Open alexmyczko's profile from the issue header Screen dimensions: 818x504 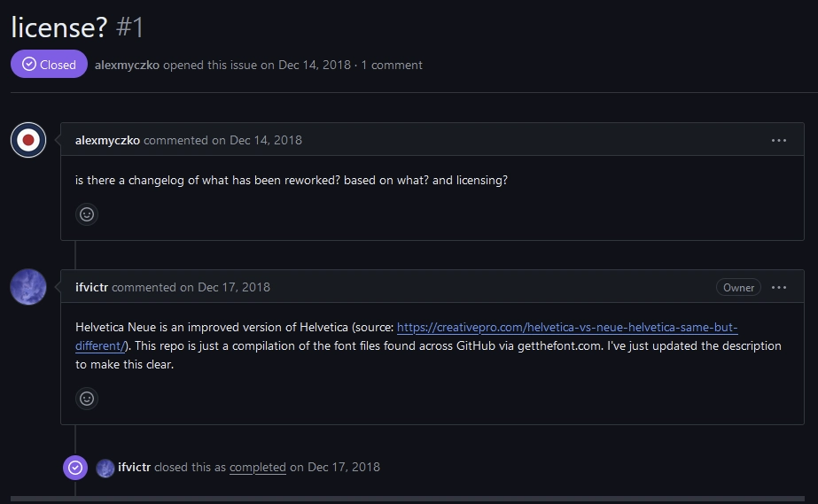tap(127, 65)
